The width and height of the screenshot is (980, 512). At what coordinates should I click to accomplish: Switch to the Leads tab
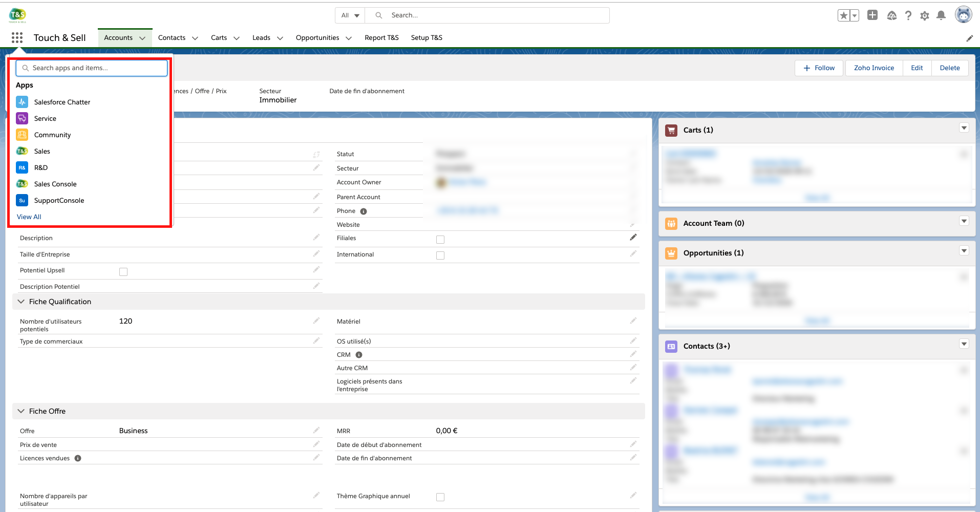click(x=261, y=38)
